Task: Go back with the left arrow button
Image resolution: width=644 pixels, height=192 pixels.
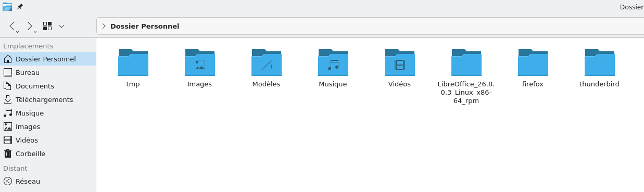Action: point(12,26)
